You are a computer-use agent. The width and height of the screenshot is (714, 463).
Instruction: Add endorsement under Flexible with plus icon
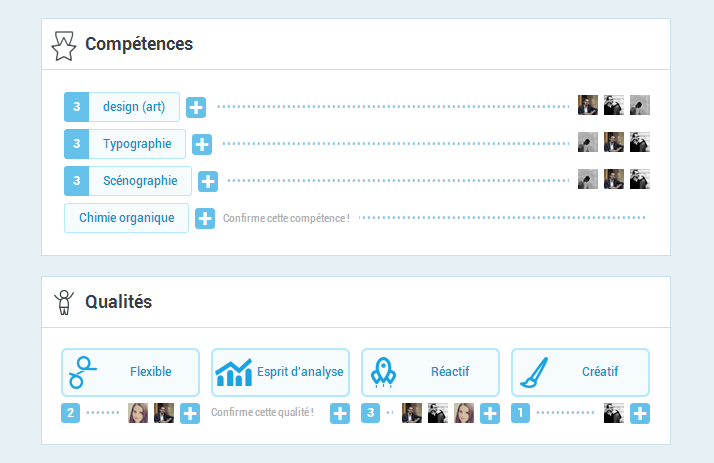(x=190, y=413)
